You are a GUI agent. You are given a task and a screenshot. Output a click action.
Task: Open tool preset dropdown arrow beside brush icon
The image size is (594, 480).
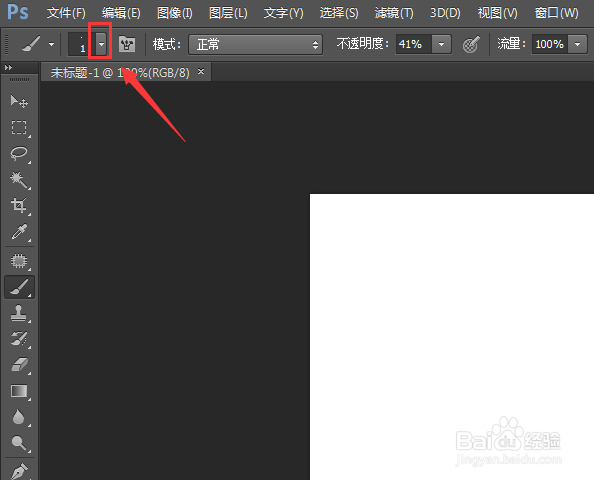click(52, 44)
